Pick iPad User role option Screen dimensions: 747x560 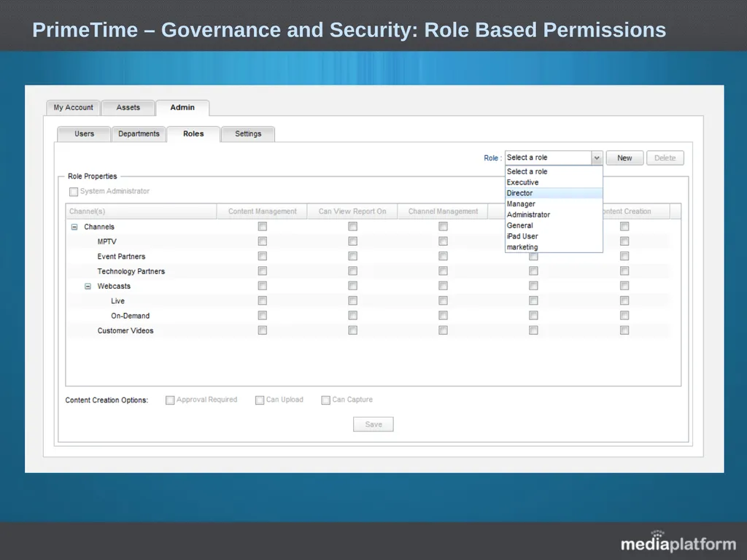[x=554, y=236]
